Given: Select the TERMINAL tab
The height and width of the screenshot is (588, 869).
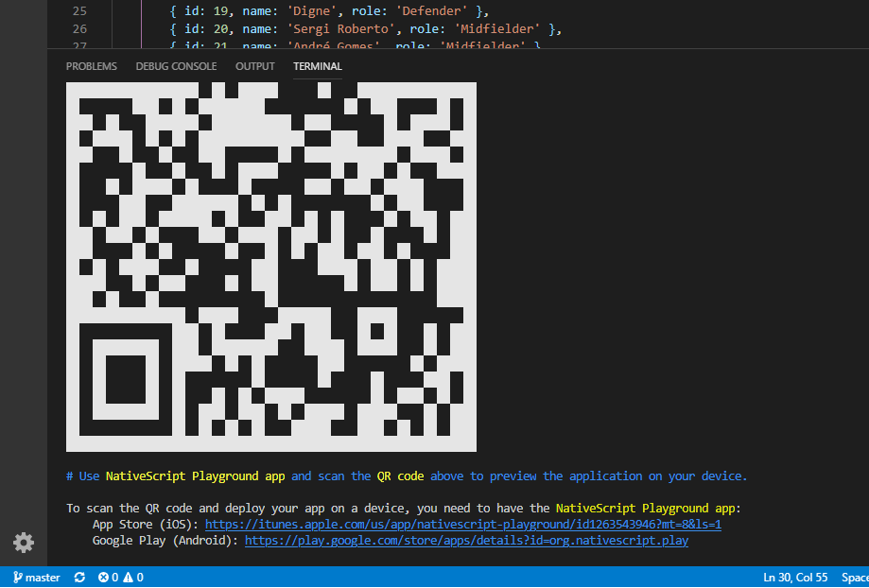Looking at the screenshot, I should pos(318,66).
